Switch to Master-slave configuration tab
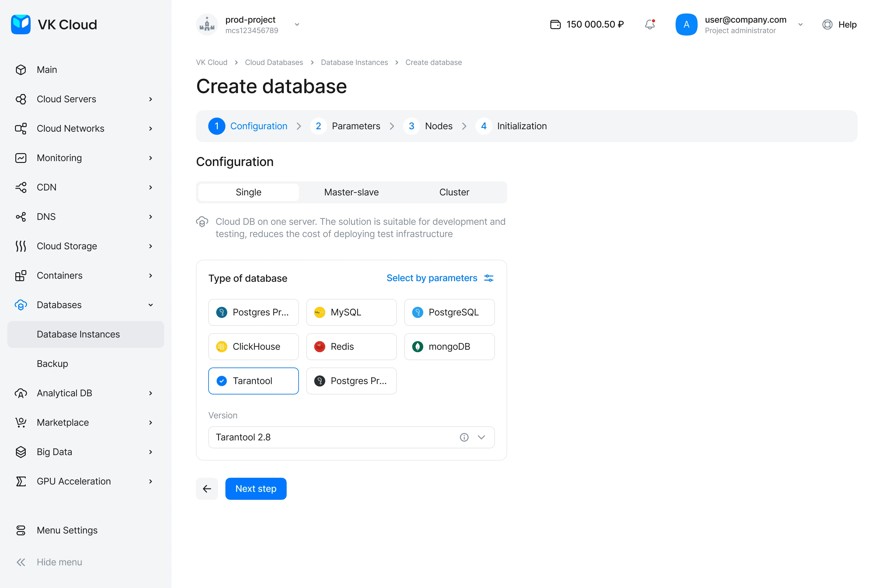Viewport: 882px width, 588px height. [x=351, y=192]
